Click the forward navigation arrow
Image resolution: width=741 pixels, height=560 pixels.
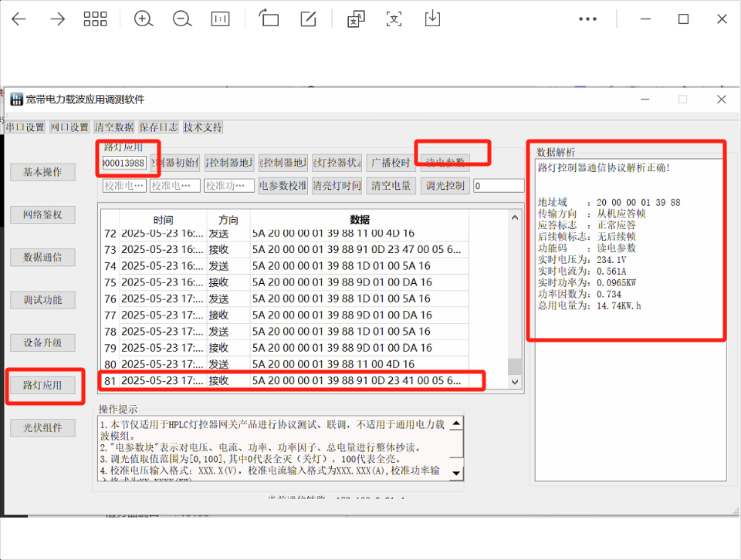57,19
